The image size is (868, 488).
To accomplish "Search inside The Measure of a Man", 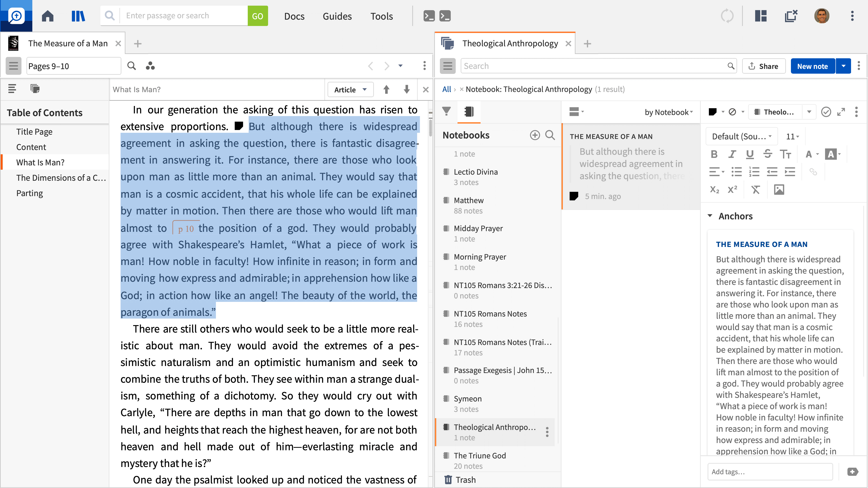I will point(131,66).
